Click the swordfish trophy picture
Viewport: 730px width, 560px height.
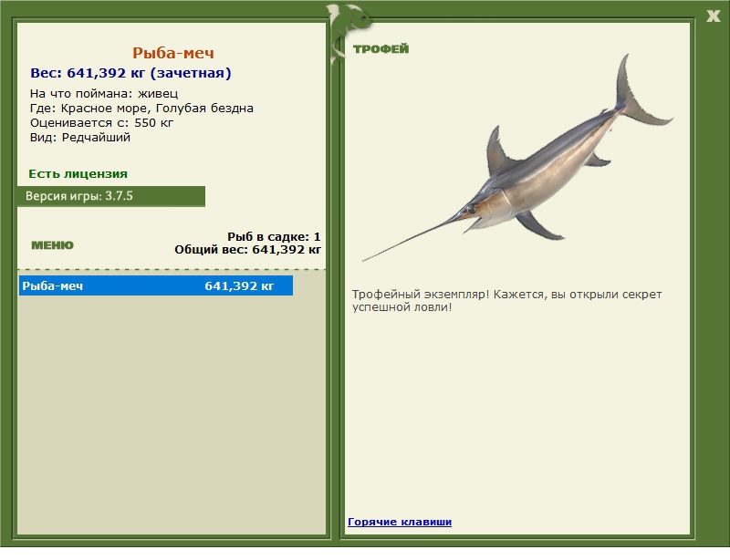click(517, 159)
